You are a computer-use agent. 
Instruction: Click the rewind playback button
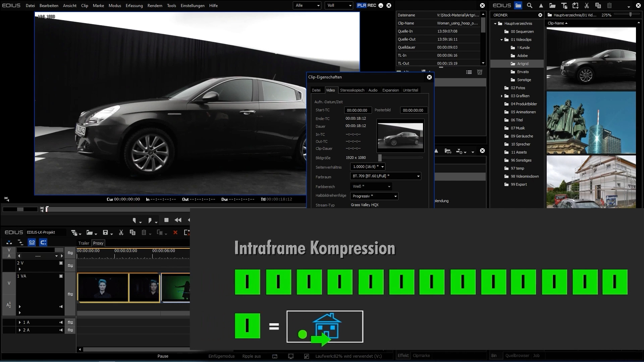tap(178, 220)
